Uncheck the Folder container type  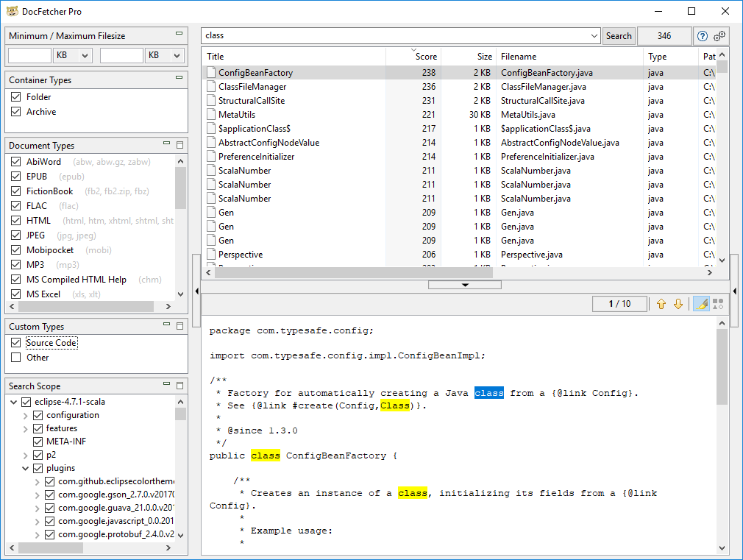tap(16, 96)
